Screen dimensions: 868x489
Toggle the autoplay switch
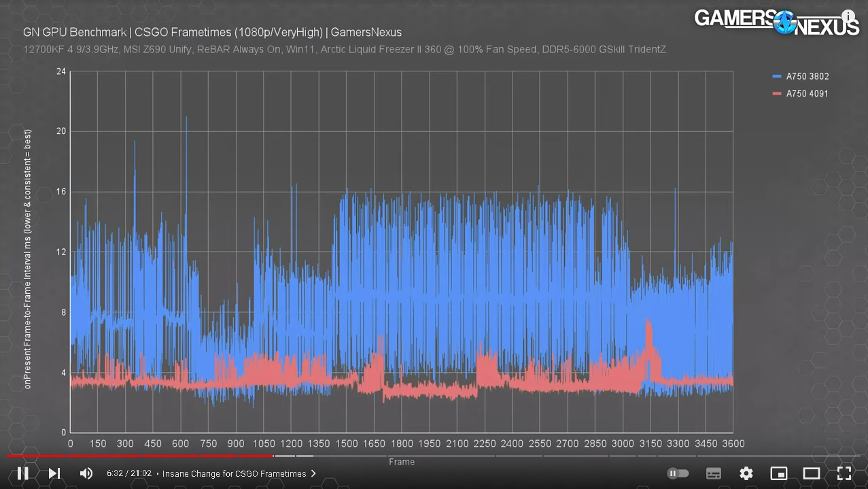pyautogui.click(x=678, y=473)
